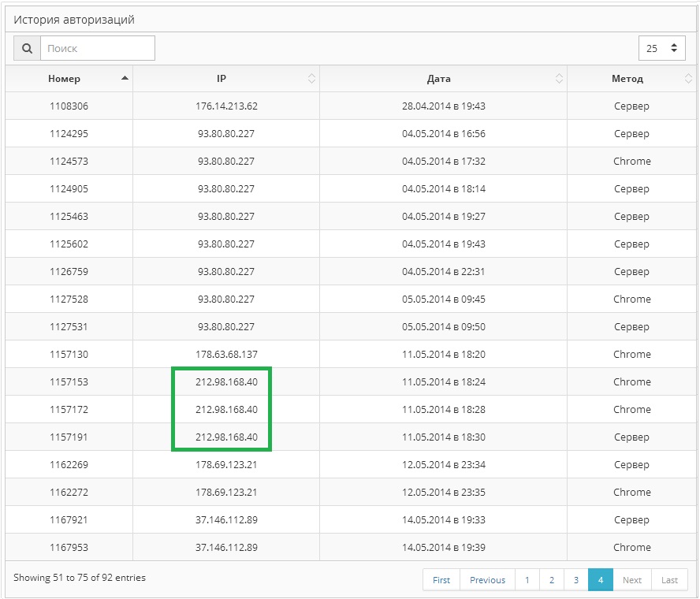Click date 05.05.2014 в 09:50

(443, 327)
